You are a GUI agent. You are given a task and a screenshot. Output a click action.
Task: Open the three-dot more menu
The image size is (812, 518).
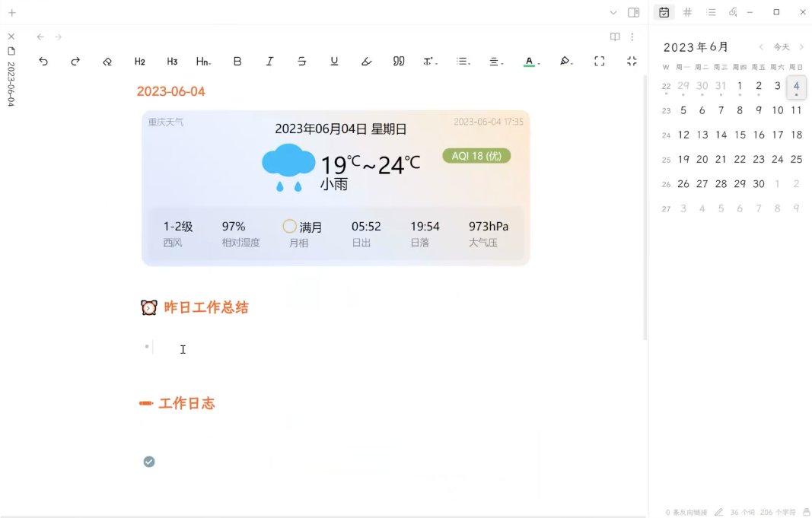coord(632,37)
